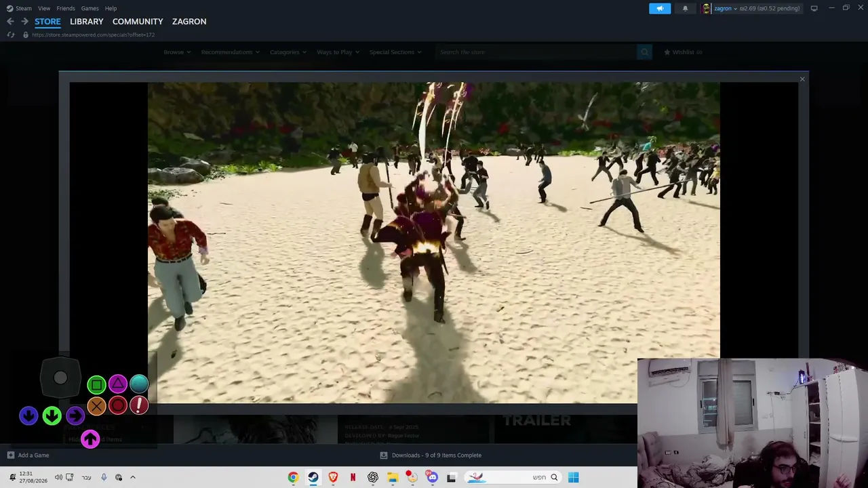The width and height of the screenshot is (868, 488).
Task: Open the volume control in the tray
Action: [58, 477]
